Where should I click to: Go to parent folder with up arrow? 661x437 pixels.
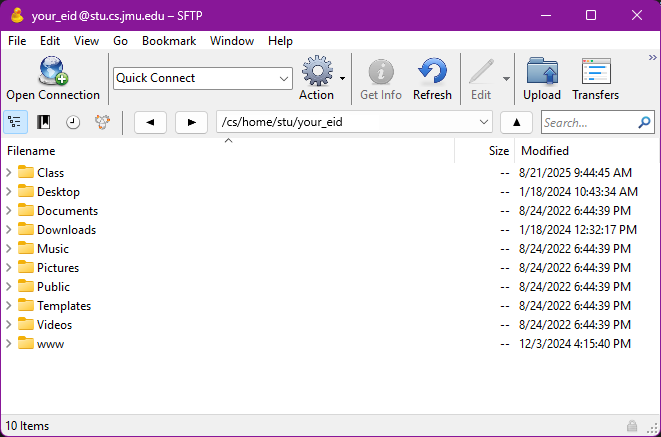pyautogui.click(x=516, y=122)
